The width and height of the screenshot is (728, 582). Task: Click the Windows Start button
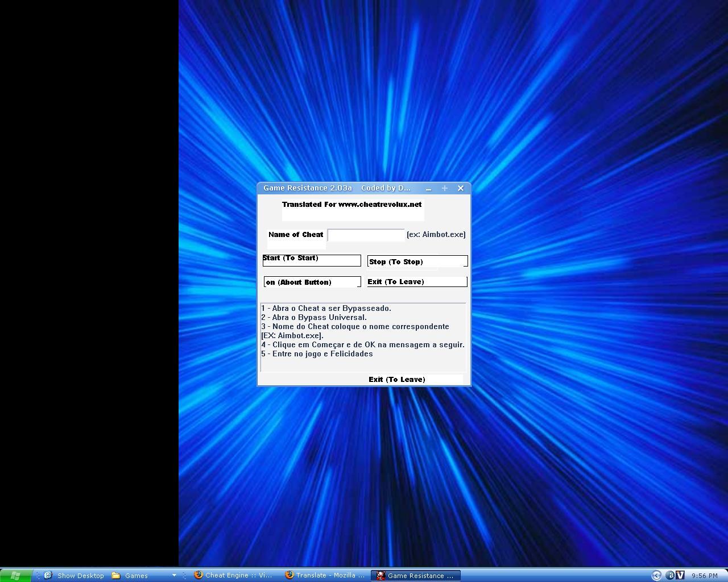click(x=15, y=575)
